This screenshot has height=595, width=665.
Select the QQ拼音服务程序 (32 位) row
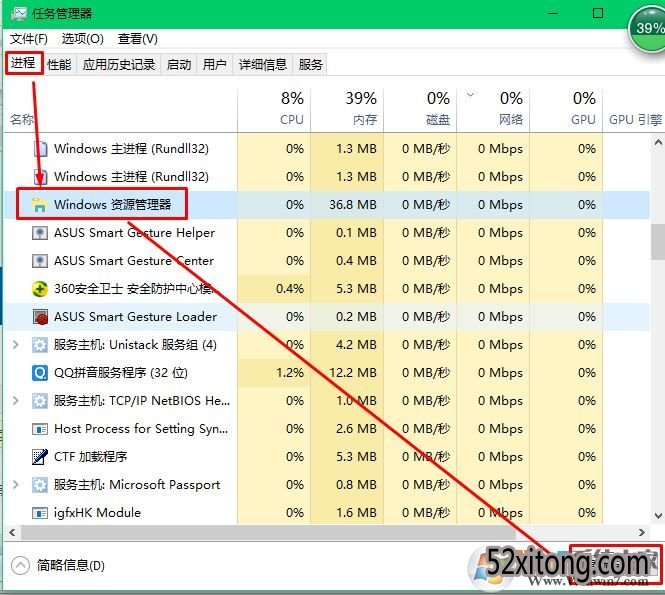point(327,373)
